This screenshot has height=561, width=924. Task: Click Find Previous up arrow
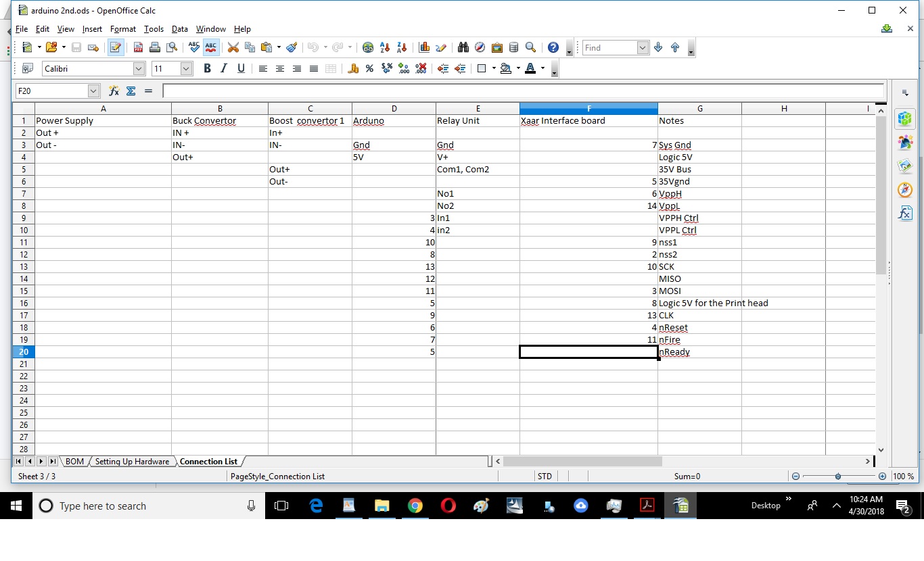point(675,47)
